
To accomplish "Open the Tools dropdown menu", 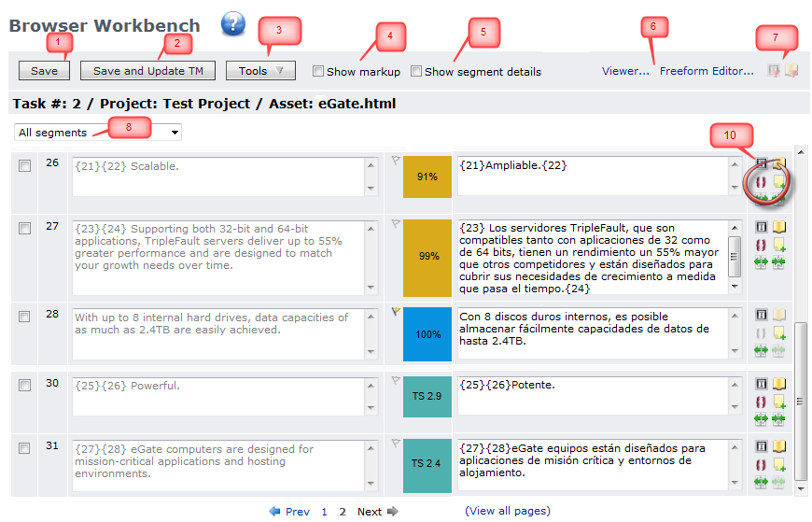I will pos(260,71).
